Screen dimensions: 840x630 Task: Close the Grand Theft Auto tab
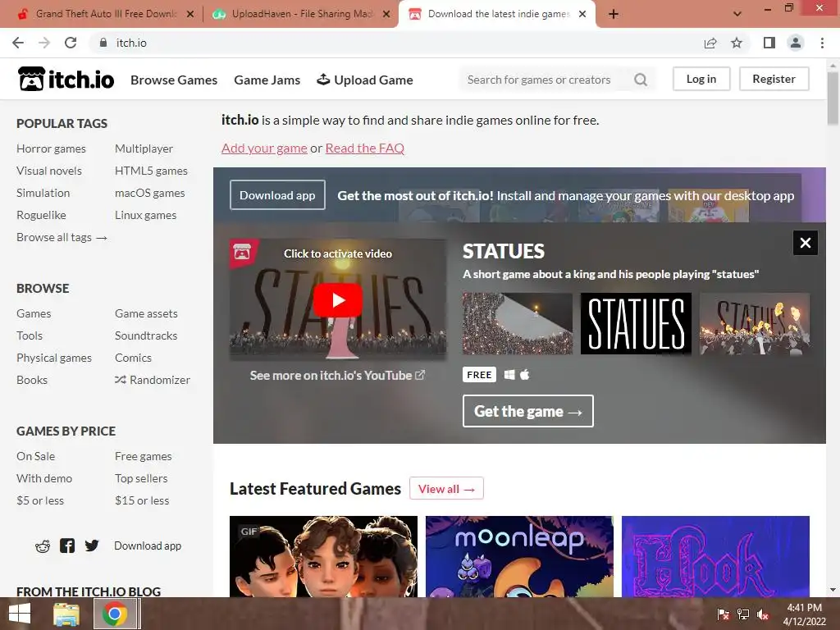190,15
